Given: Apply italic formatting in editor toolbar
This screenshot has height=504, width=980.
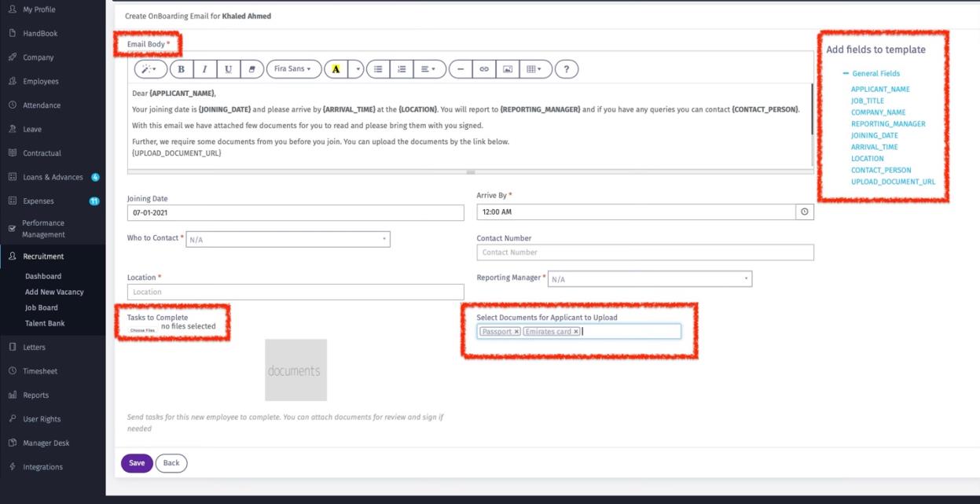Looking at the screenshot, I should (205, 69).
